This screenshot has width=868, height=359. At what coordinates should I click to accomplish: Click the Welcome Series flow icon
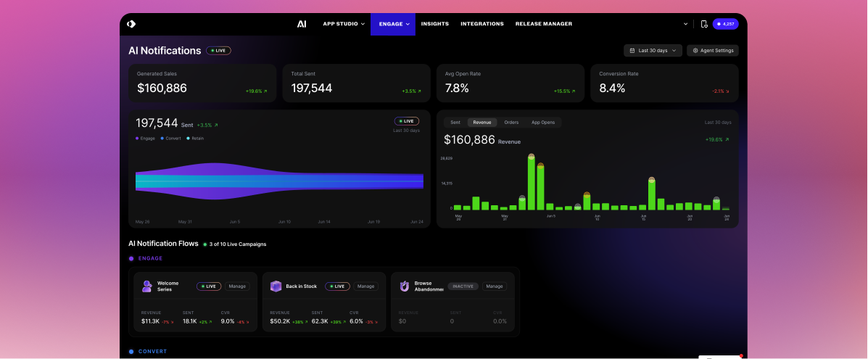[146, 286]
